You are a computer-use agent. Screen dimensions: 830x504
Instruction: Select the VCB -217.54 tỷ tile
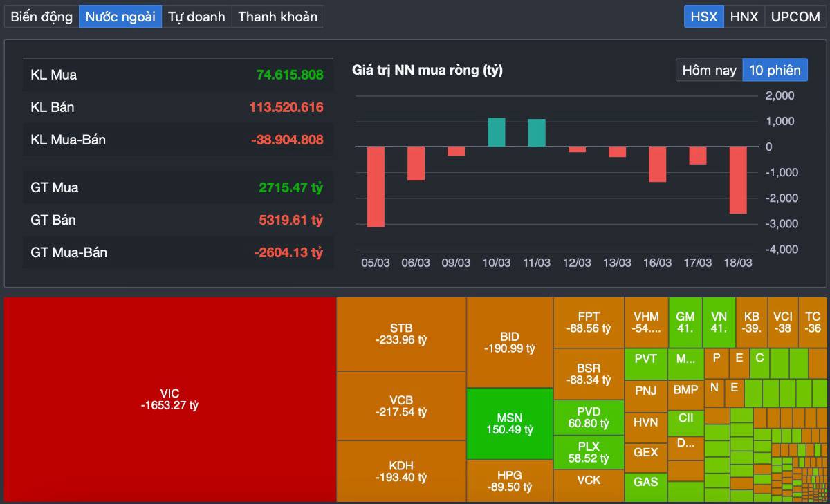[401, 406]
